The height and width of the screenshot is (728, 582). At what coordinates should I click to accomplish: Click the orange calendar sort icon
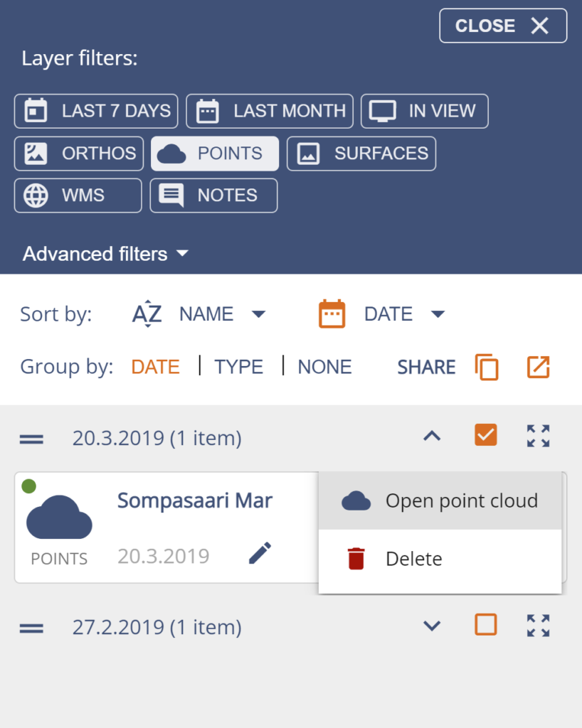332,314
